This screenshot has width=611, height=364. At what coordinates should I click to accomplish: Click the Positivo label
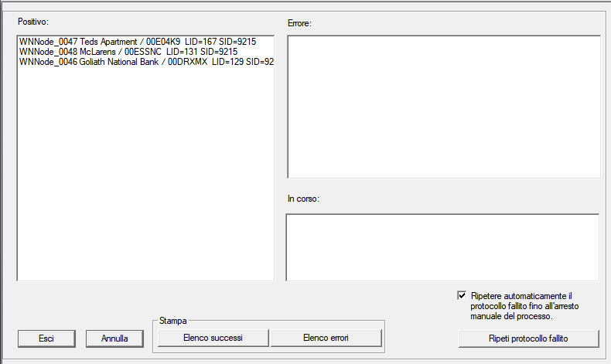coord(33,19)
